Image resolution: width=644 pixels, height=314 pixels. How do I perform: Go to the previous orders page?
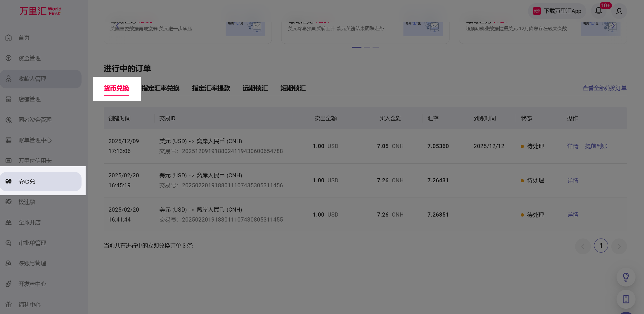click(583, 246)
